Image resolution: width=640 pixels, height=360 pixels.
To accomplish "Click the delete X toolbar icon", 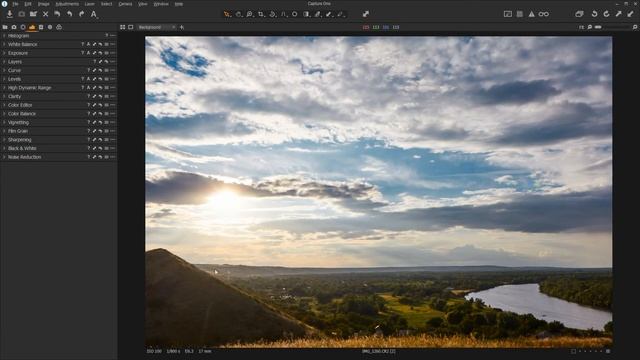I will point(45,14).
